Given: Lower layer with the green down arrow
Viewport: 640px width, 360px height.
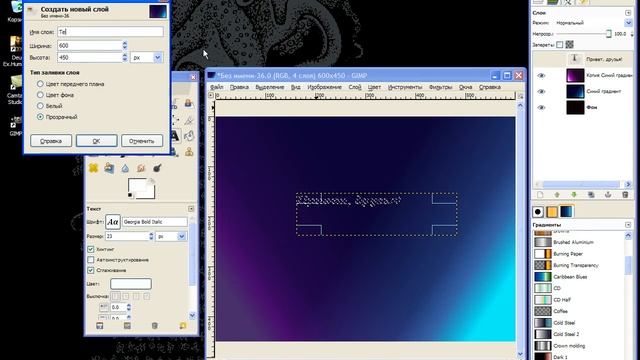Looking at the screenshot, I should click(x=574, y=195).
